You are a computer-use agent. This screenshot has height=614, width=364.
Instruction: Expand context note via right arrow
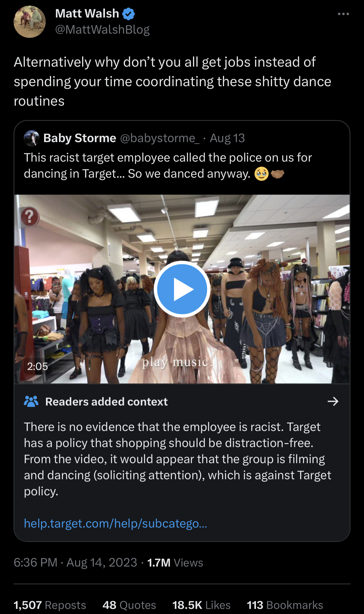[x=333, y=401]
